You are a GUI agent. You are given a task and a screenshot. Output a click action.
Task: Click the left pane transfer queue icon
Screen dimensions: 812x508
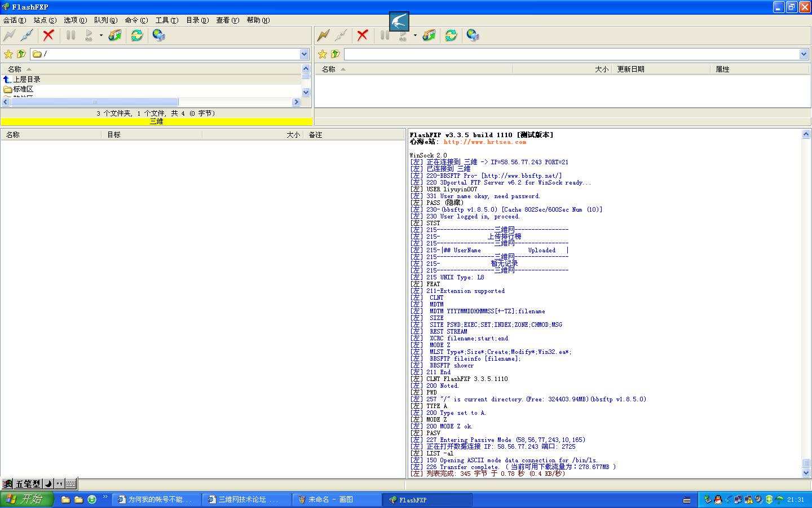[x=115, y=36]
